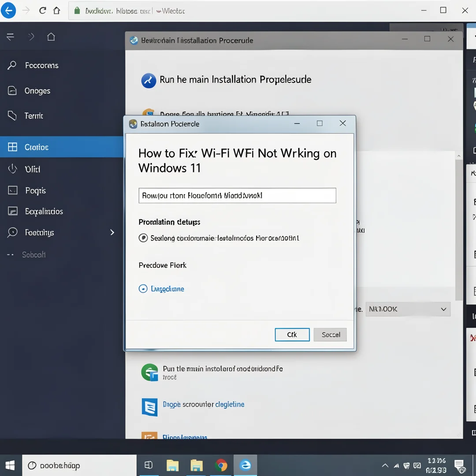Click the text input field in the dialog
Viewport: 476px width, 476px height.
coord(238,196)
